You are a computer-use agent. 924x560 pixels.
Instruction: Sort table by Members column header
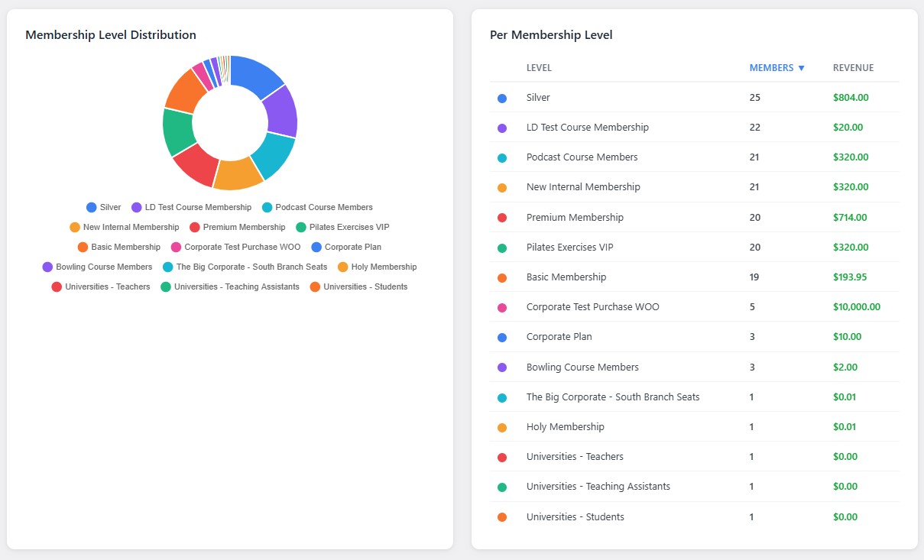(x=771, y=67)
